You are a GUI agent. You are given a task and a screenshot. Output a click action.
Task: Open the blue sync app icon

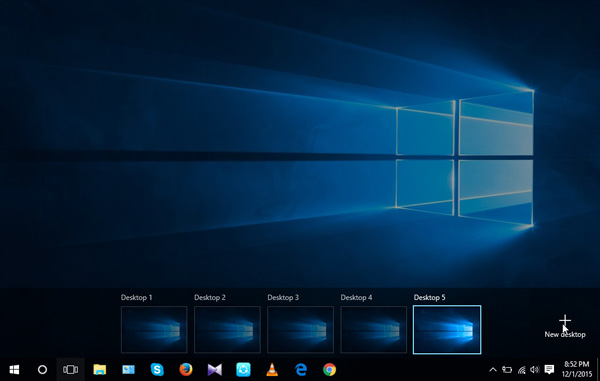click(x=243, y=370)
